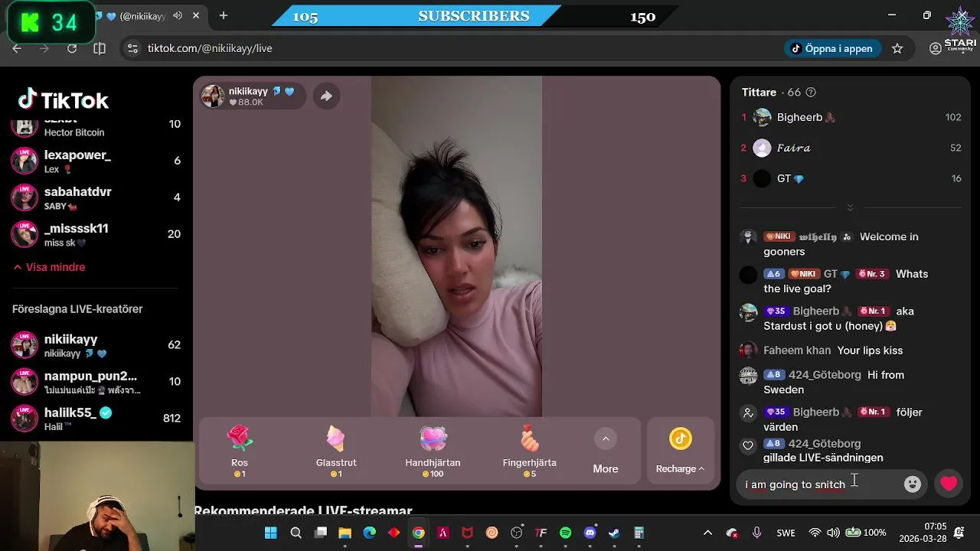
Task: Toggle browser reading/split view icon
Action: [100, 48]
